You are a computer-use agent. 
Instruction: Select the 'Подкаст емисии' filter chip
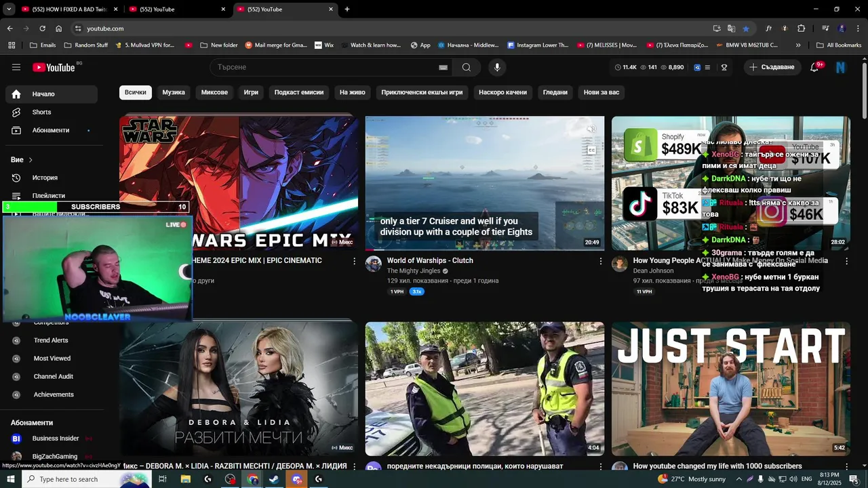[x=299, y=92]
